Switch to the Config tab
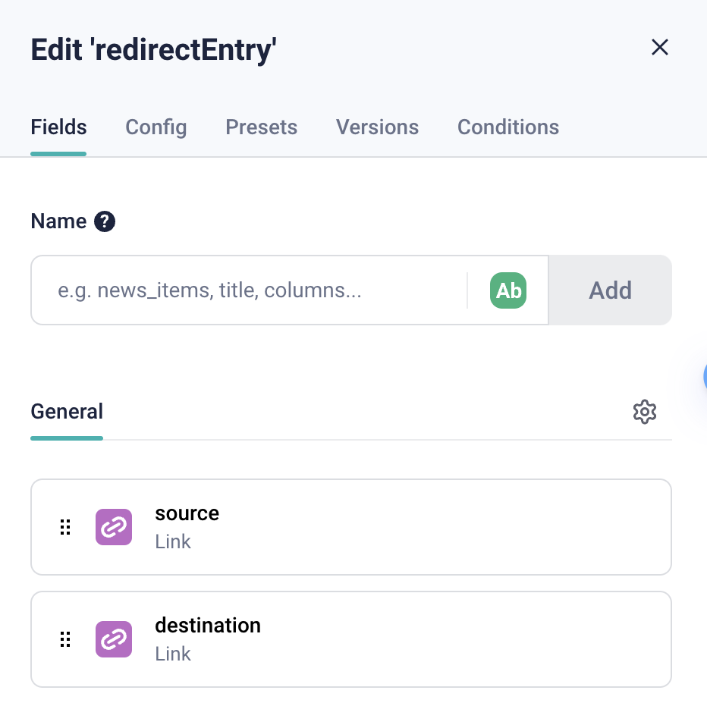Screen dimensions: 707x728 [156, 127]
